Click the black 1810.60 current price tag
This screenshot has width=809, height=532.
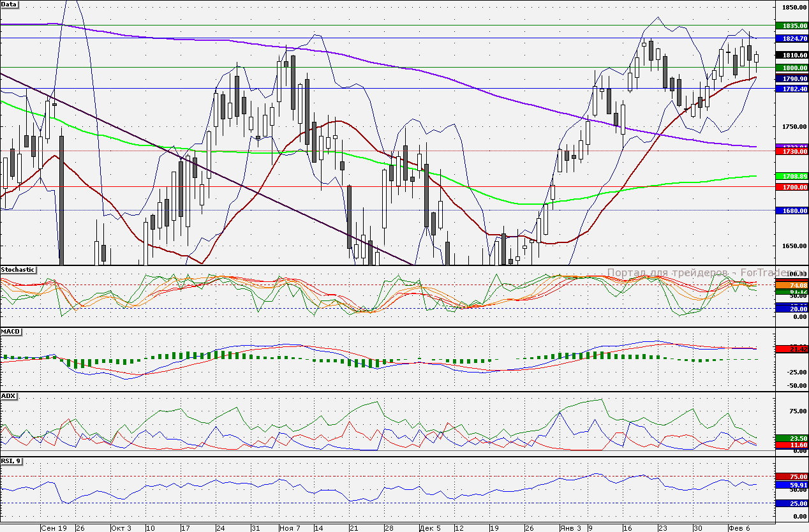coord(790,55)
